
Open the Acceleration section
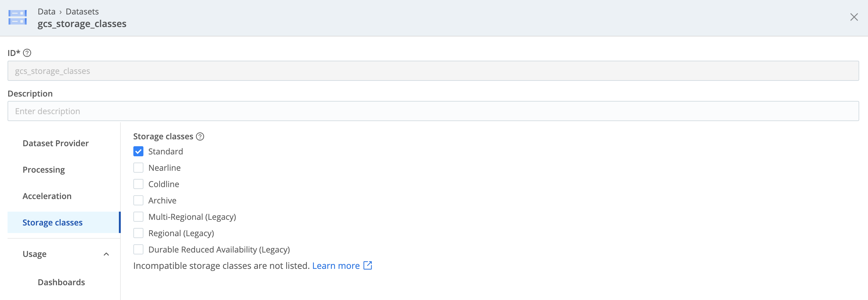click(x=47, y=196)
